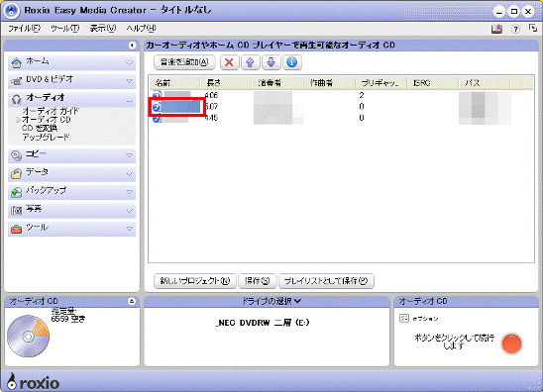Open the ツール(T) menu
Viewport: 543px width, 392px height.
pyautogui.click(x=64, y=29)
